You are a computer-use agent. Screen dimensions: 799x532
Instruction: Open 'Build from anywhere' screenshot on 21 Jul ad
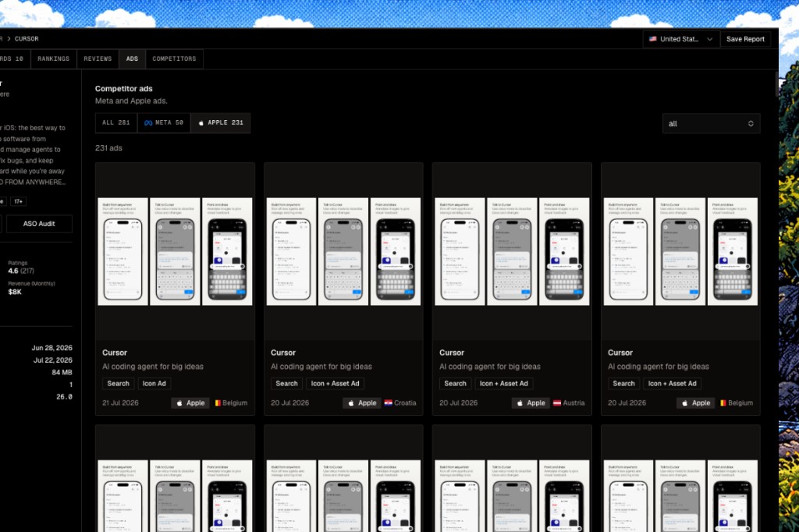tap(123, 252)
